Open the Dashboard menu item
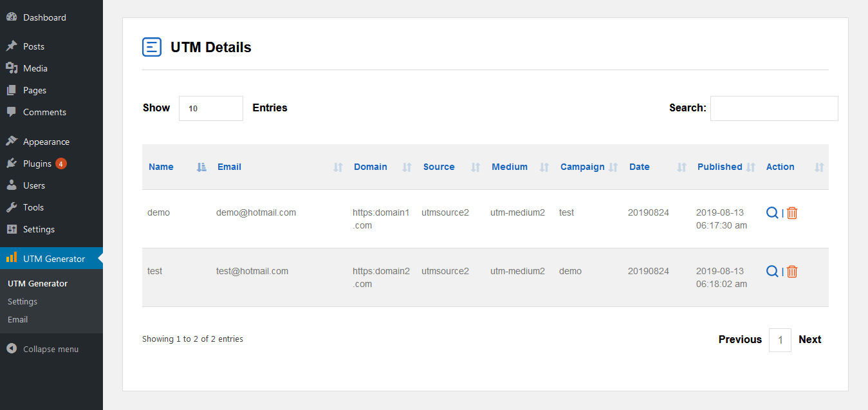The height and width of the screenshot is (410, 868). click(x=44, y=17)
